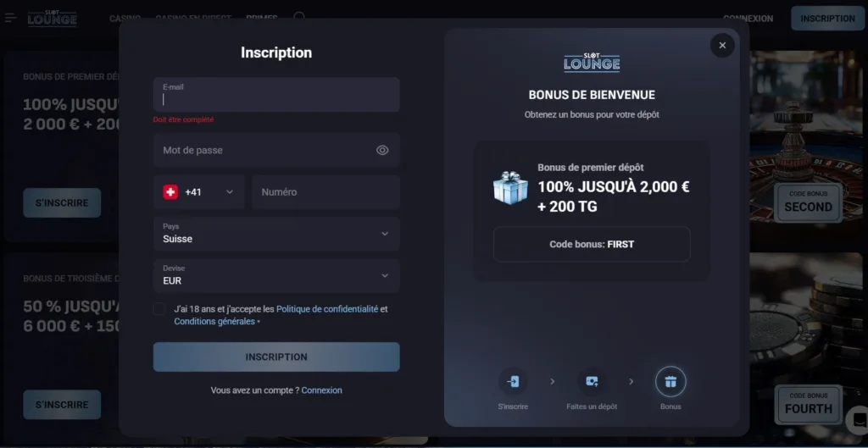Toggle password visibility eye icon
The image size is (868, 448).
[x=382, y=151]
